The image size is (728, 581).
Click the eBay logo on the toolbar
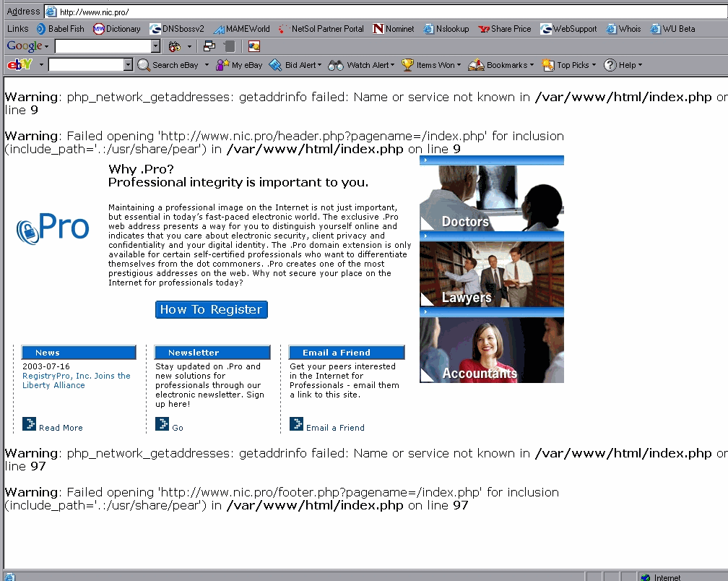coord(20,64)
